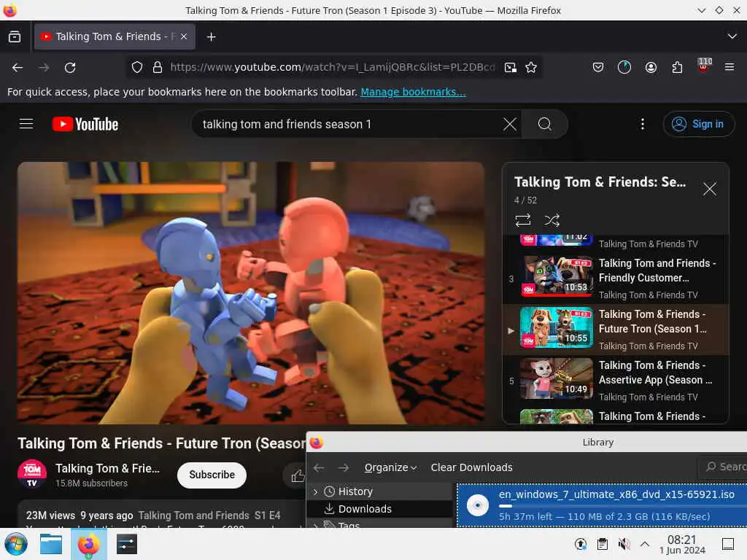Open clock showing 08:21
This screenshot has height=560, width=747.
pos(682,544)
